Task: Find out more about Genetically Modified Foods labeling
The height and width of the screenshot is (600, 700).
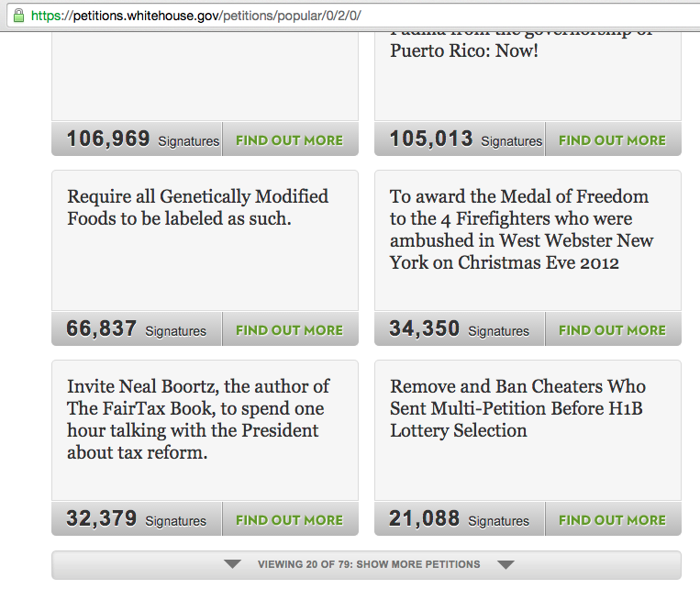Action: coord(289,330)
